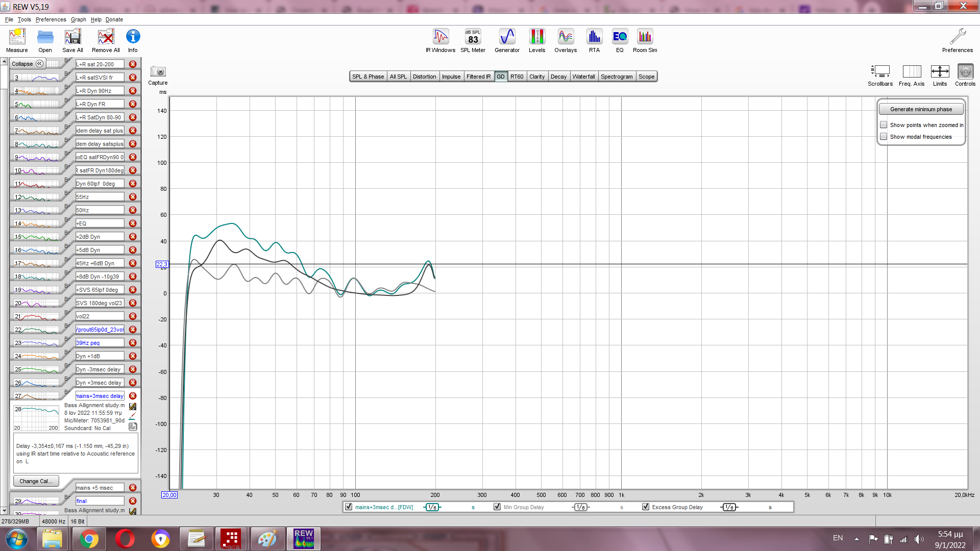
Task: Remove the 'mains+3msec delay' measurement
Action: (133, 396)
